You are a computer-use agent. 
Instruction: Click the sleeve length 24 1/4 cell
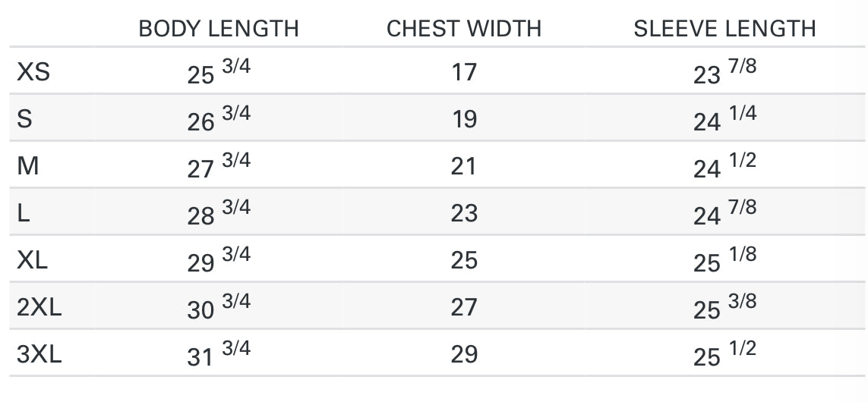coord(724,119)
